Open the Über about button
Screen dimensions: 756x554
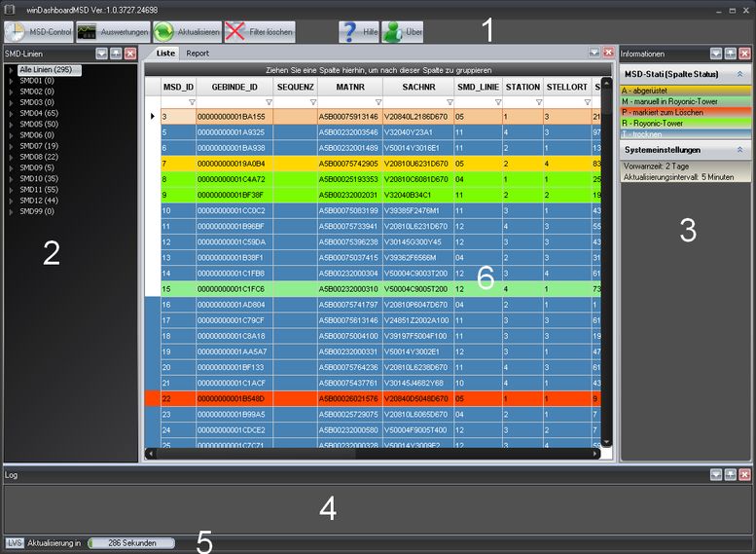pyautogui.click(x=403, y=32)
